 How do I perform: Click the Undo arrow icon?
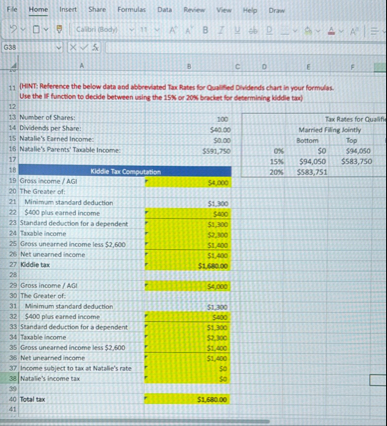(12, 29)
